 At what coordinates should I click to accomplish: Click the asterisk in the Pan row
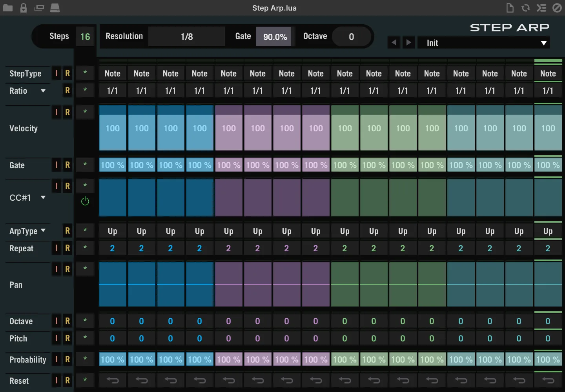click(85, 269)
